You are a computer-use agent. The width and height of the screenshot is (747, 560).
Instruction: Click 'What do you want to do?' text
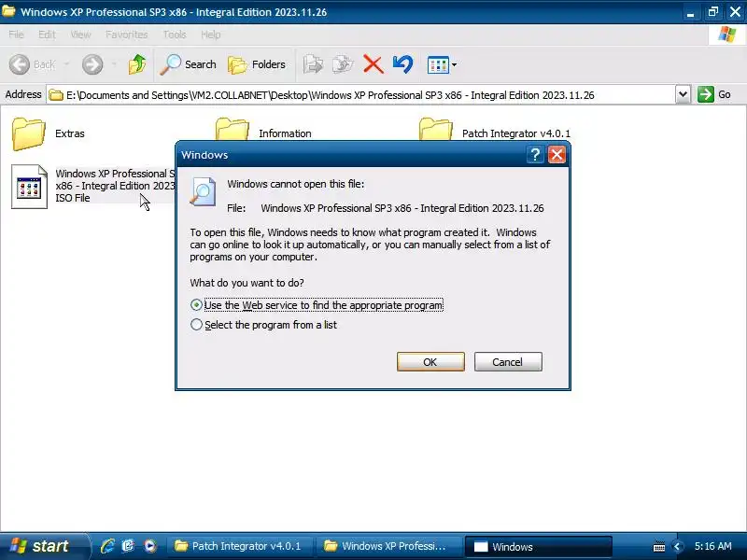coord(247,283)
